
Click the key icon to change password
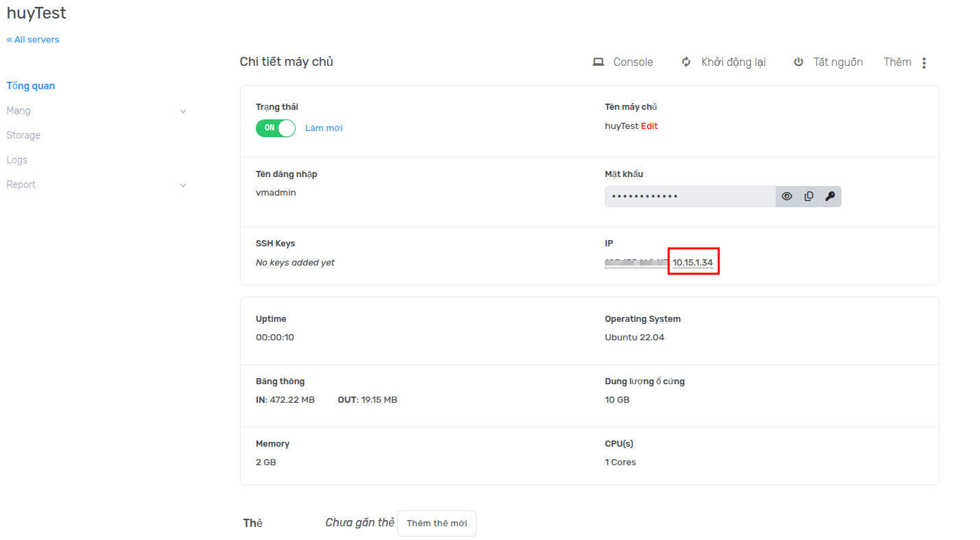tap(830, 196)
